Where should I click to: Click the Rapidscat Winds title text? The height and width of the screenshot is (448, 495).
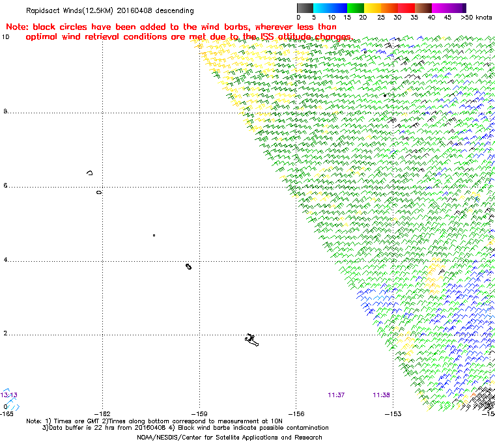[110, 10]
